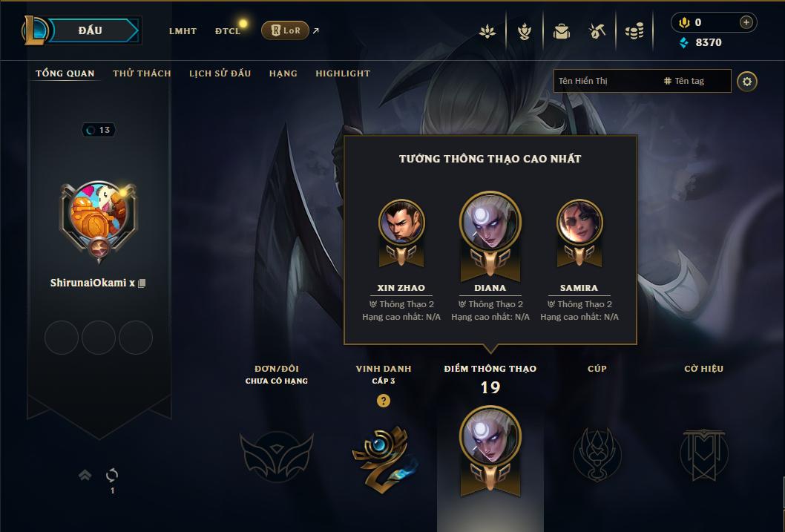The image size is (785, 532).
Task: Open the Champion Mastery crest icon in top bar
Action: click(524, 31)
